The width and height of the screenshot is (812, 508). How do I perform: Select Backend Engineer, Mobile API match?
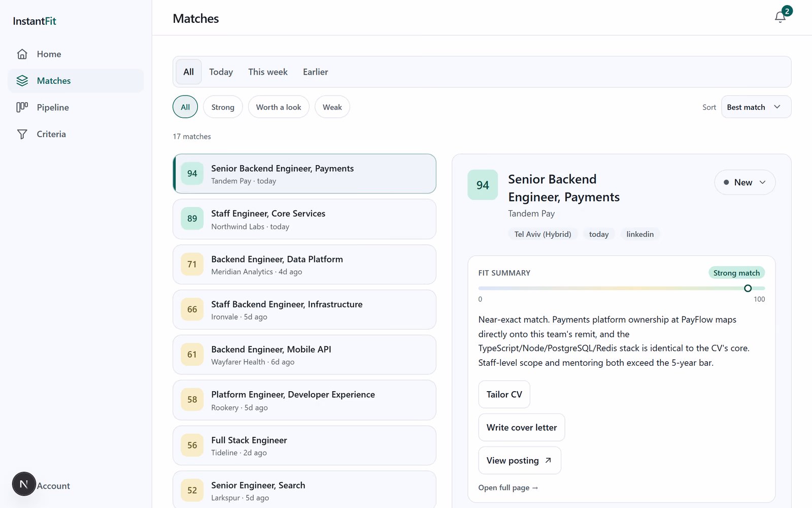click(x=304, y=355)
